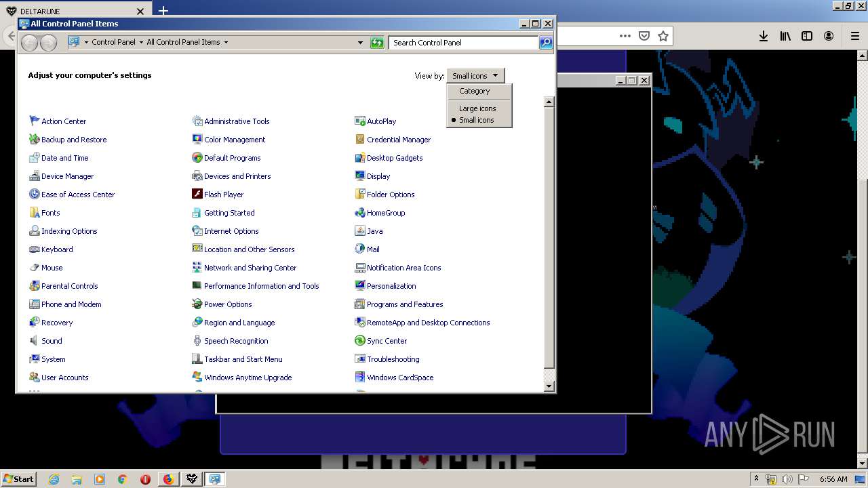Screen dimensions: 868x488
Task: Click the Flash Player icon
Action: pyautogui.click(x=197, y=194)
